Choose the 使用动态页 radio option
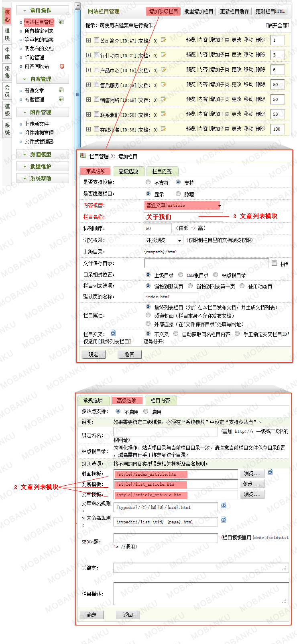 pos(242,286)
